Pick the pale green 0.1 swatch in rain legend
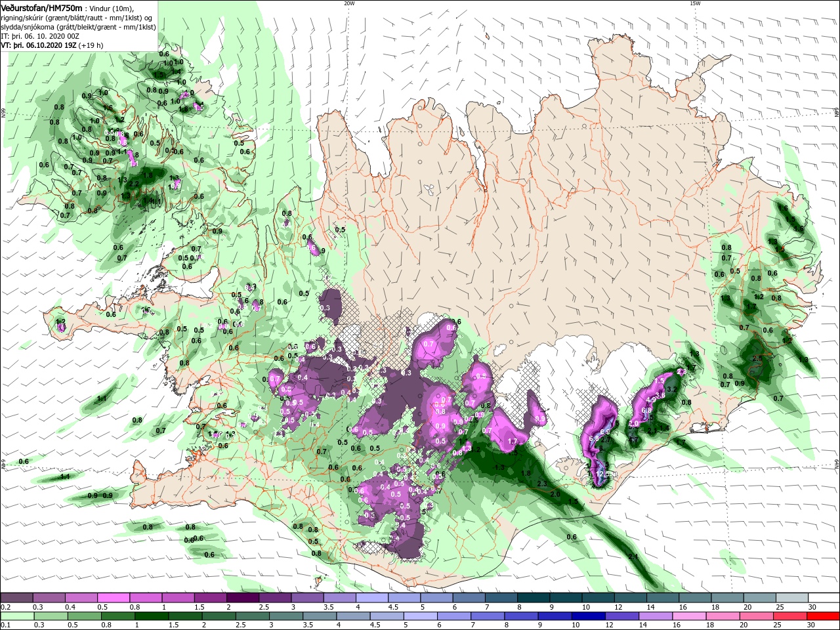The width and height of the screenshot is (840, 630). (16, 616)
